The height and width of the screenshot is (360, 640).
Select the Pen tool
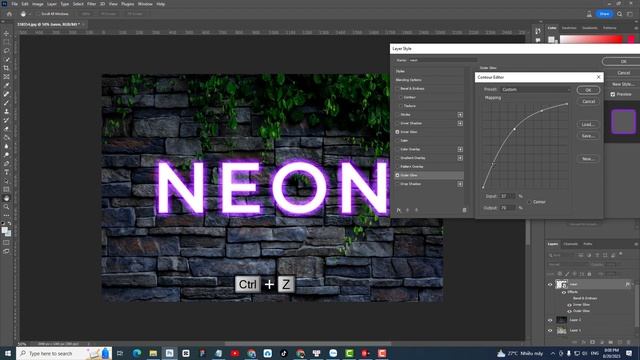tap(6, 164)
